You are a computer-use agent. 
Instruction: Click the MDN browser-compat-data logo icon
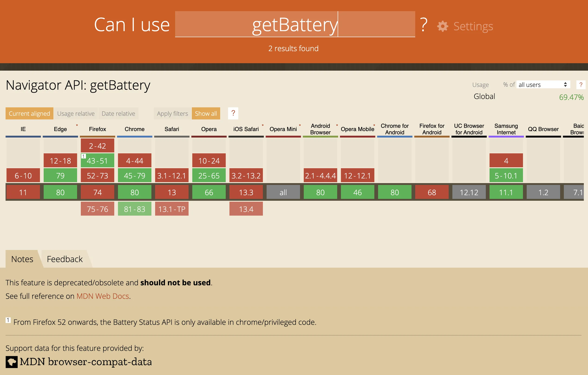pos(11,362)
